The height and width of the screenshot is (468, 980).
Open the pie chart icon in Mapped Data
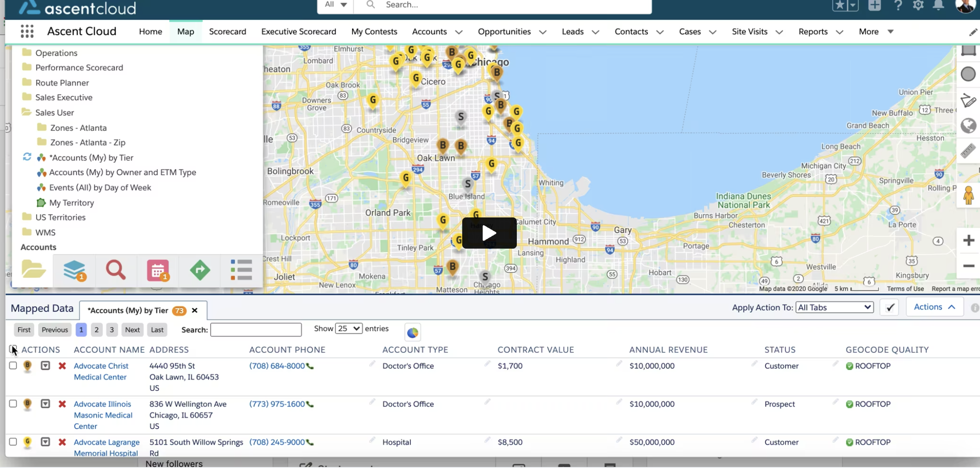412,332
